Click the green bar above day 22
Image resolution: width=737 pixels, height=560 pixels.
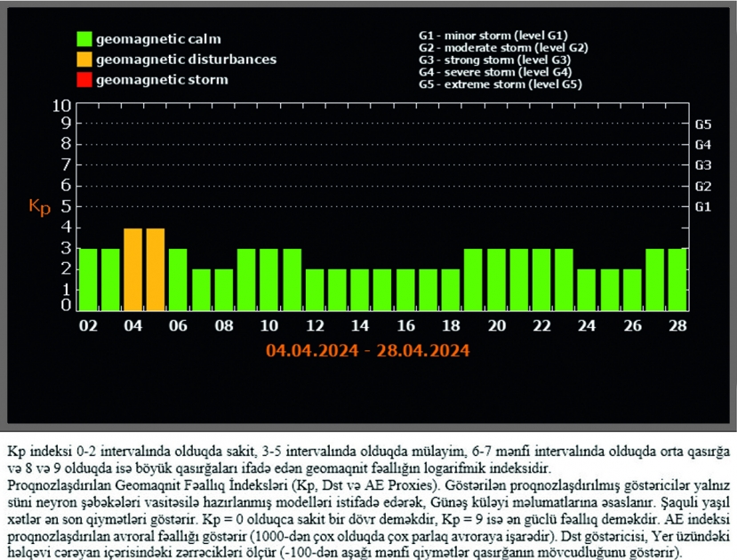coord(541,279)
